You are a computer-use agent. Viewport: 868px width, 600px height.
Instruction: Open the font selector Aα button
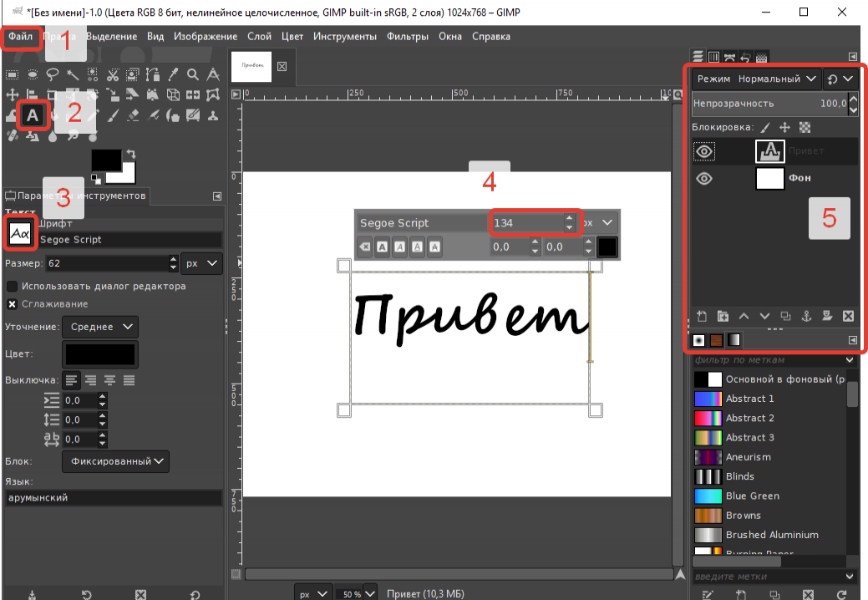(20, 234)
